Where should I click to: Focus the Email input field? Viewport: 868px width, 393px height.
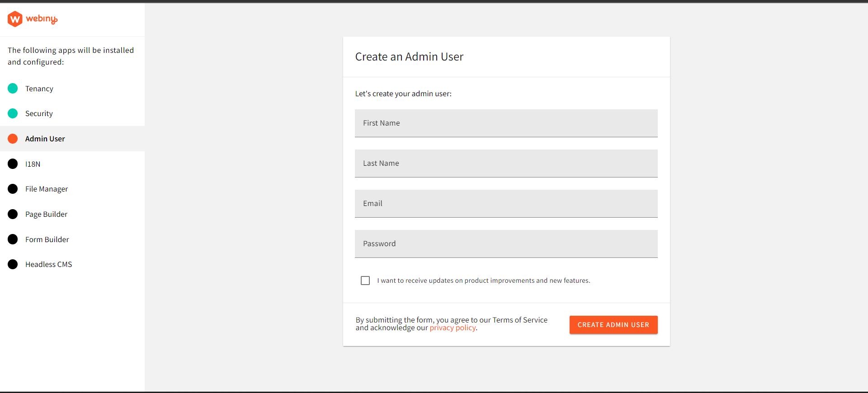click(506, 204)
